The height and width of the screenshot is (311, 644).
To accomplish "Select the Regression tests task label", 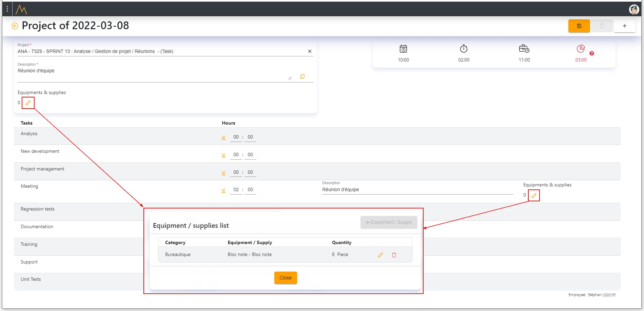I will 38,209.
